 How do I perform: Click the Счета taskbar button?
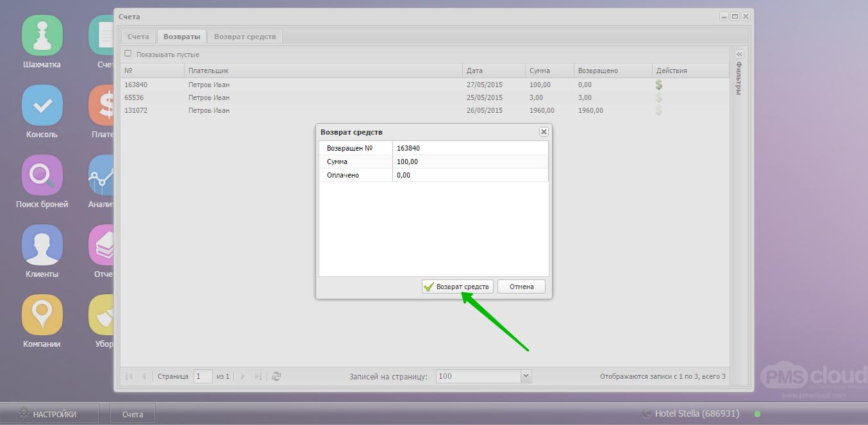(133, 414)
